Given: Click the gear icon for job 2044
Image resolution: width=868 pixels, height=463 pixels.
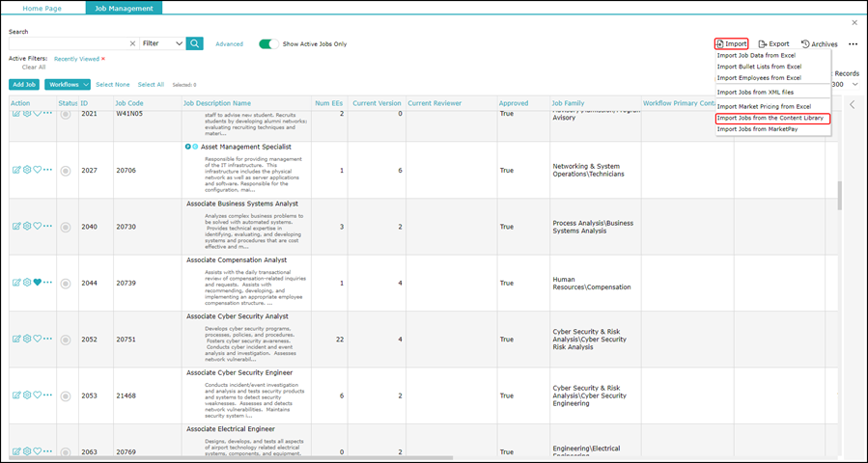Looking at the screenshot, I should pos(27,282).
